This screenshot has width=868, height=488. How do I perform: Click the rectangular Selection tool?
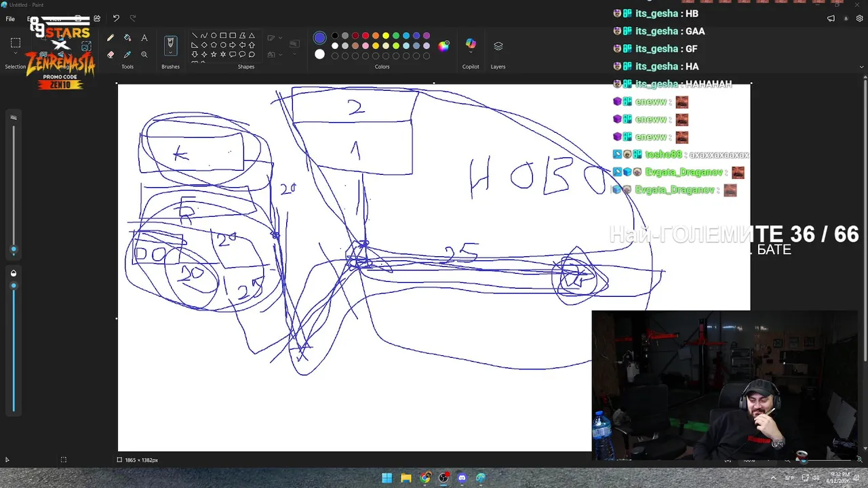tap(16, 43)
